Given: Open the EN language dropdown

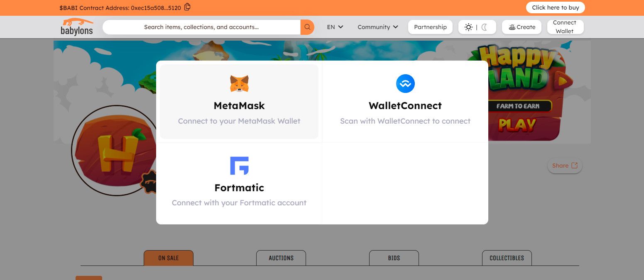Looking at the screenshot, I should (335, 27).
